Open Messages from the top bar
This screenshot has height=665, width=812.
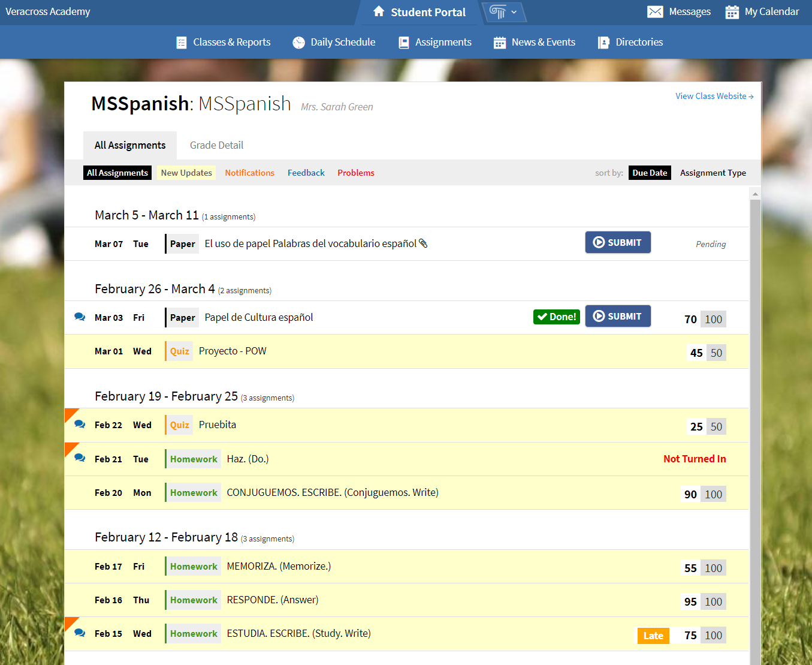coord(678,11)
